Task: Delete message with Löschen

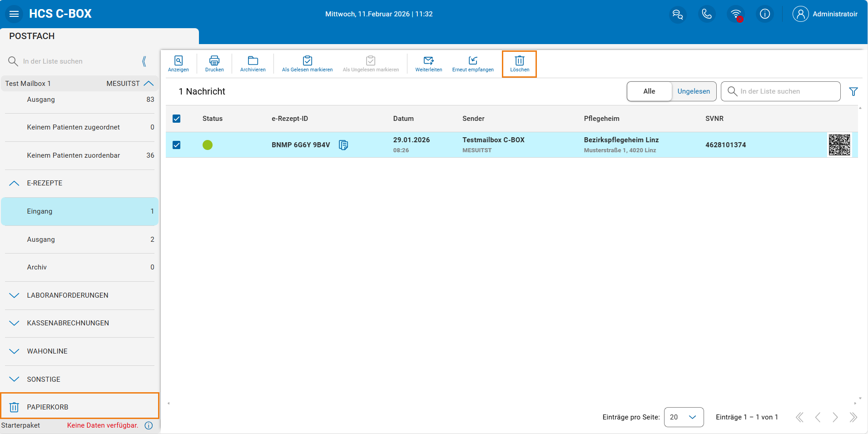Action: point(520,64)
